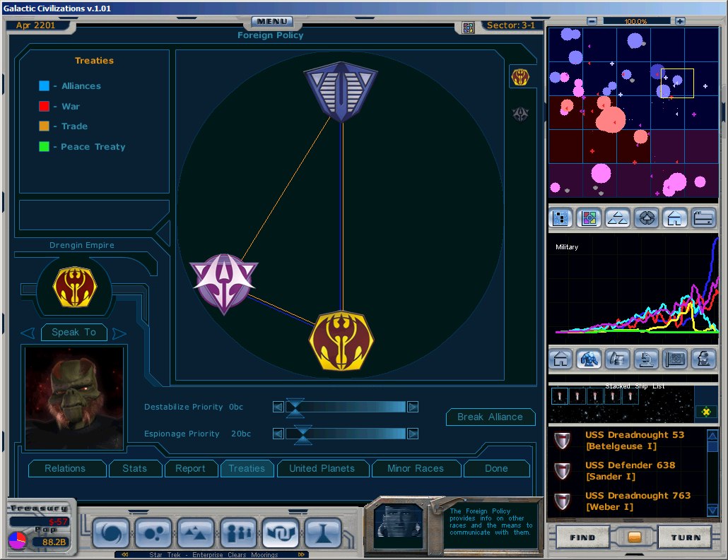The width and height of the screenshot is (728, 560).
Task: Click the house icon below the minimap
Action: pyautogui.click(x=674, y=218)
